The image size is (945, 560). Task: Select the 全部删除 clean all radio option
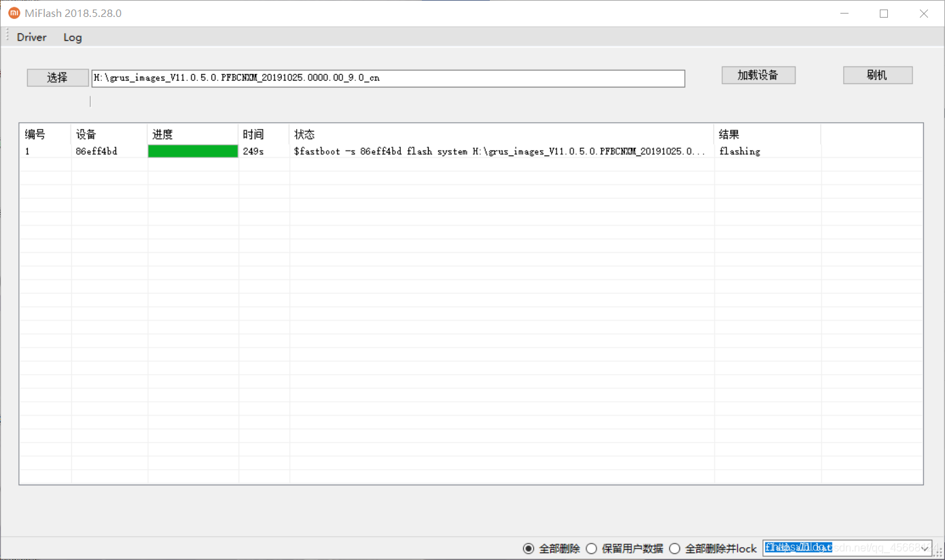[x=552, y=548]
